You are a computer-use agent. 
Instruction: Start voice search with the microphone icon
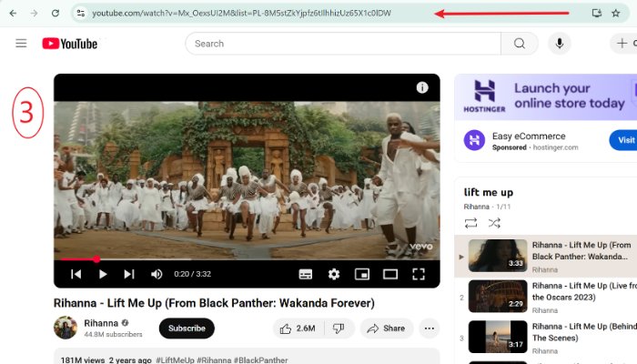560,44
